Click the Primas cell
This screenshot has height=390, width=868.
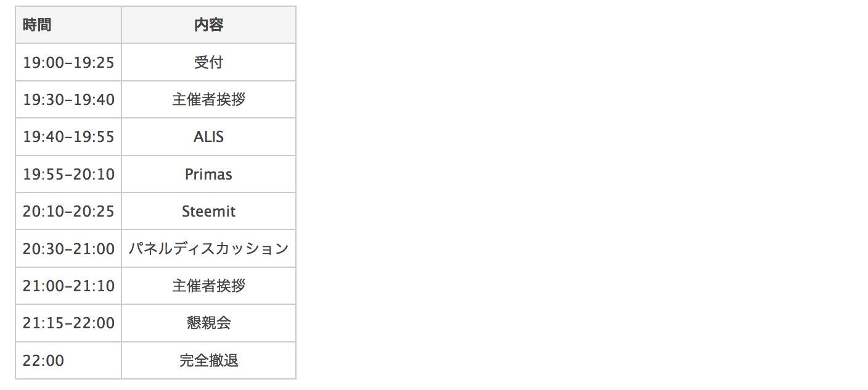point(208,174)
